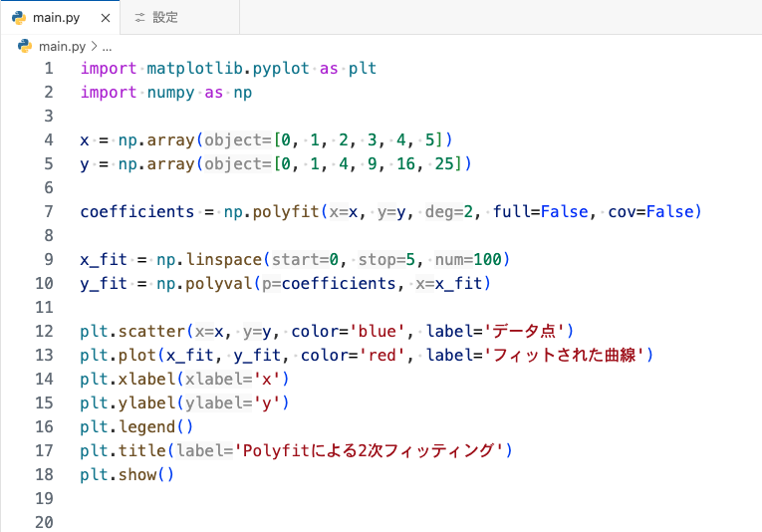Click 'coefficients' variable on line 7
The width and height of the screenshot is (762, 532).
click(x=137, y=212)
